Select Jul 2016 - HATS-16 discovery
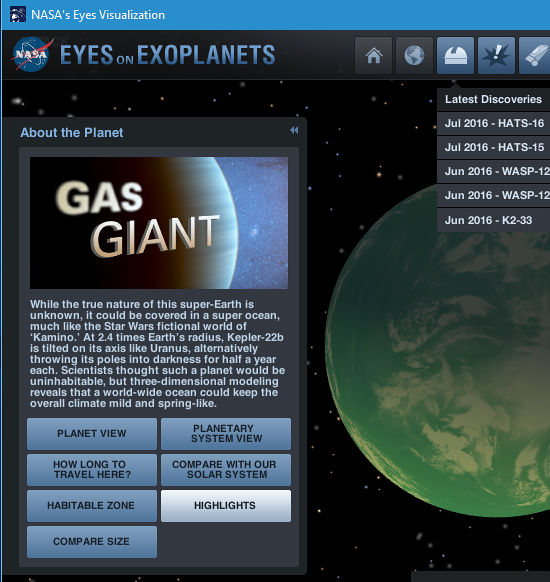This screenshot has width=550, height=582. pos(494,123)
